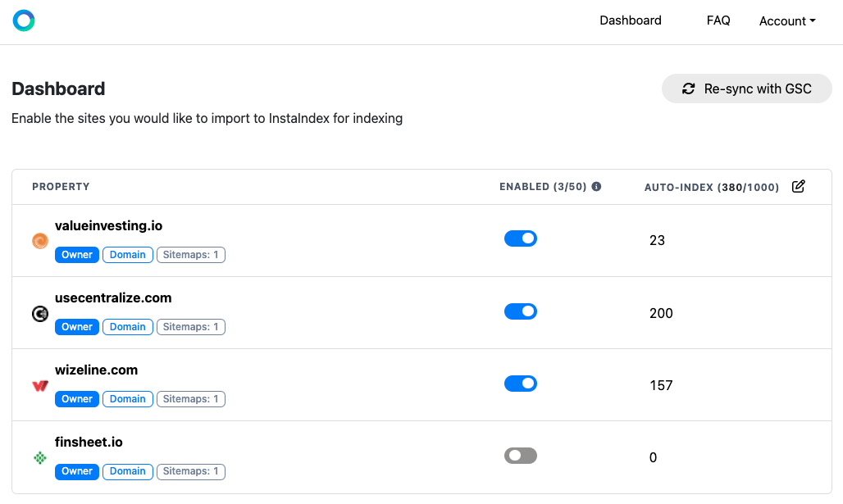Screen dimensions: 843x504
Task: Click the ENABLED (3/50) column header
Action: point(543,187)
